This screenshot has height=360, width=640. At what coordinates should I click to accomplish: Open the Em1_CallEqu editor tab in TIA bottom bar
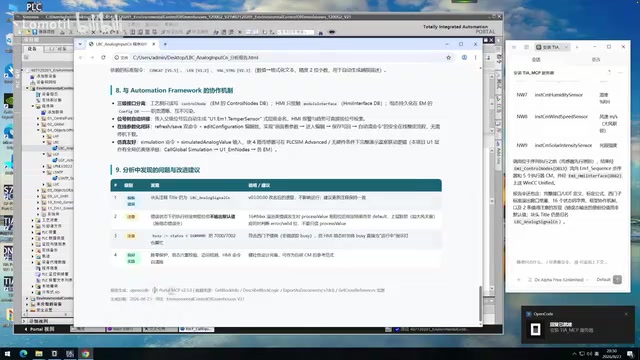click(x=196, y=329)
